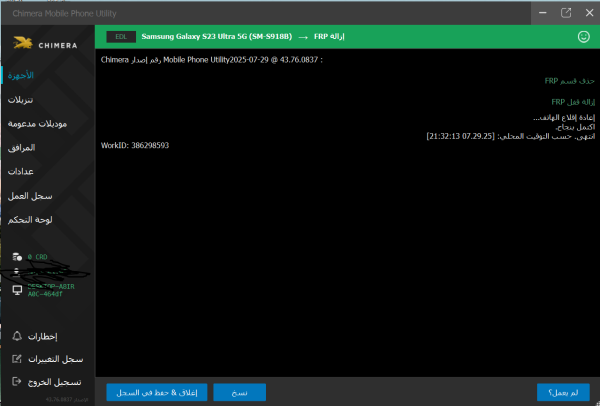Screen dimensions: 600x406
Task: Click the finish timestamp 21:32:13 line
Action: coord(511,136)
